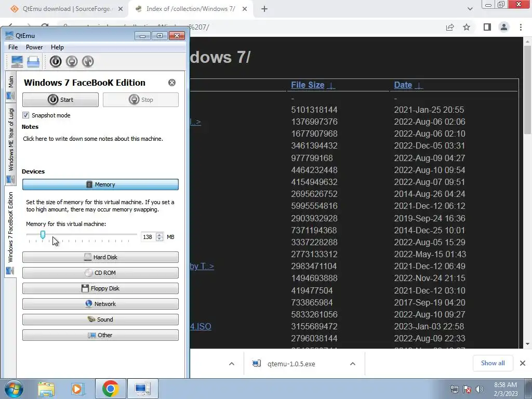Click the QtEmu taskbar icon
The height and width of the screenshot is (399, 532).
coord(142,389)
